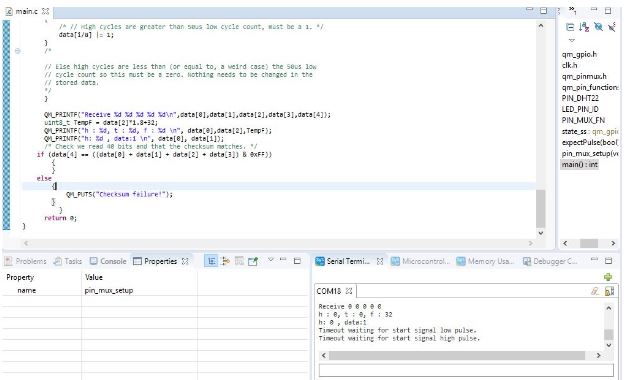Click the disconnect icon for COM18
This screenshot has width=626, height=380.
(595, 291)
